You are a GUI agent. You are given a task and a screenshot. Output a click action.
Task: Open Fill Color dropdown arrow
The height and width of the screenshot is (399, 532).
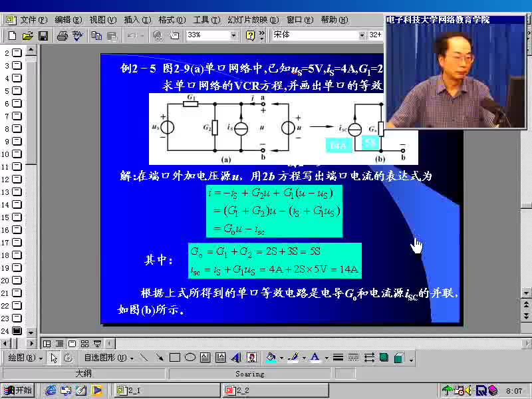tap(281, 358)
